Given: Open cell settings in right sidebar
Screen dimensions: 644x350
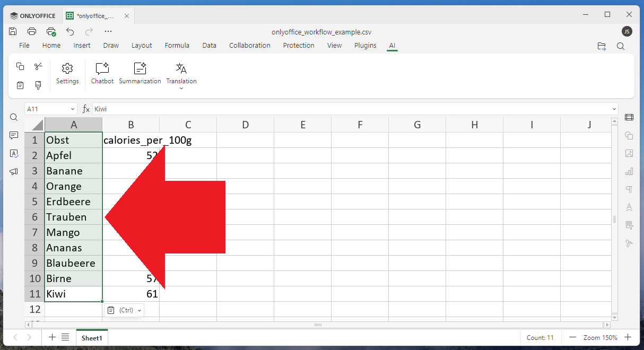Looking at the screenshot, I should click(629, 117).
